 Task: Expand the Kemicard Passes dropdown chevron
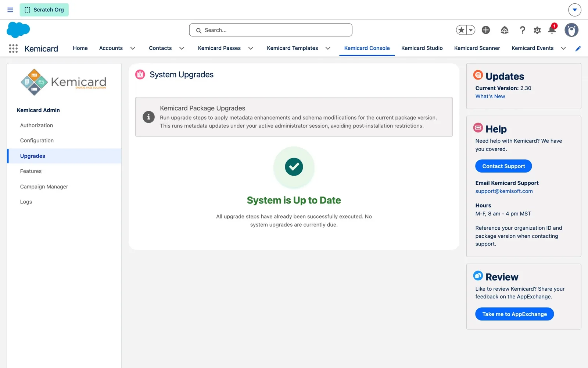click(251, 48)
